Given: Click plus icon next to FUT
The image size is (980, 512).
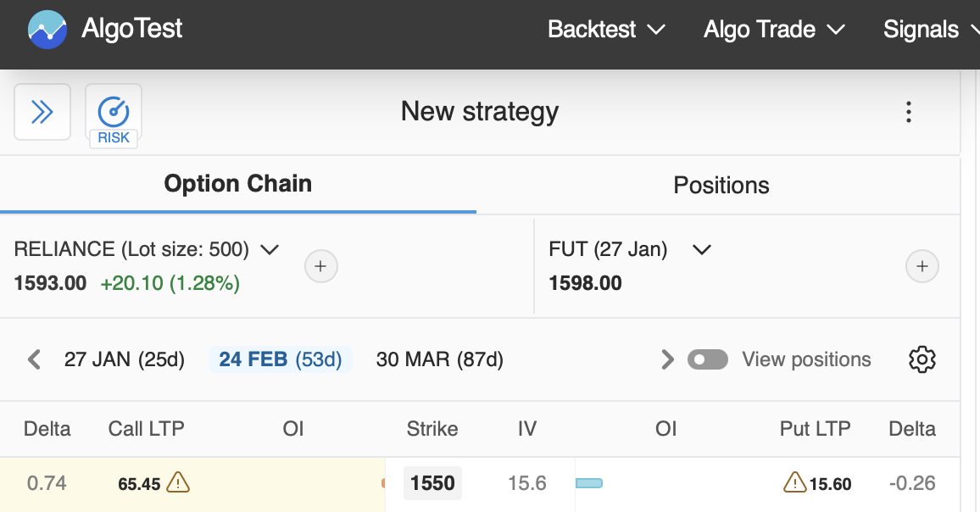Looking at the screenshot, I should tap(922, 267).
